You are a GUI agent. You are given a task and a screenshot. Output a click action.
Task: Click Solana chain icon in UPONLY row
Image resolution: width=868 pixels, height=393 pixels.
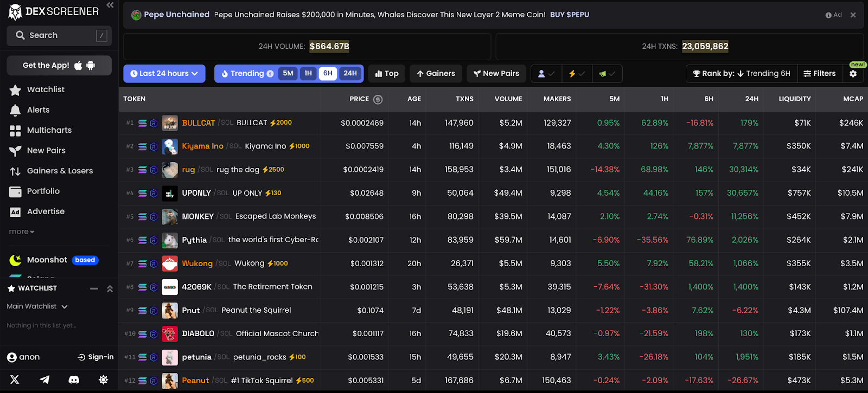142,194
